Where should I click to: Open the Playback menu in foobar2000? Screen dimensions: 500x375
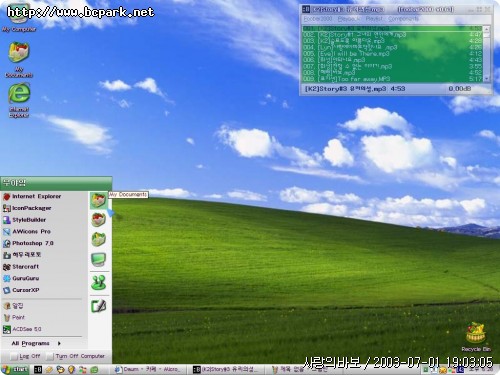pyautogui.click(x=349, y=19)
